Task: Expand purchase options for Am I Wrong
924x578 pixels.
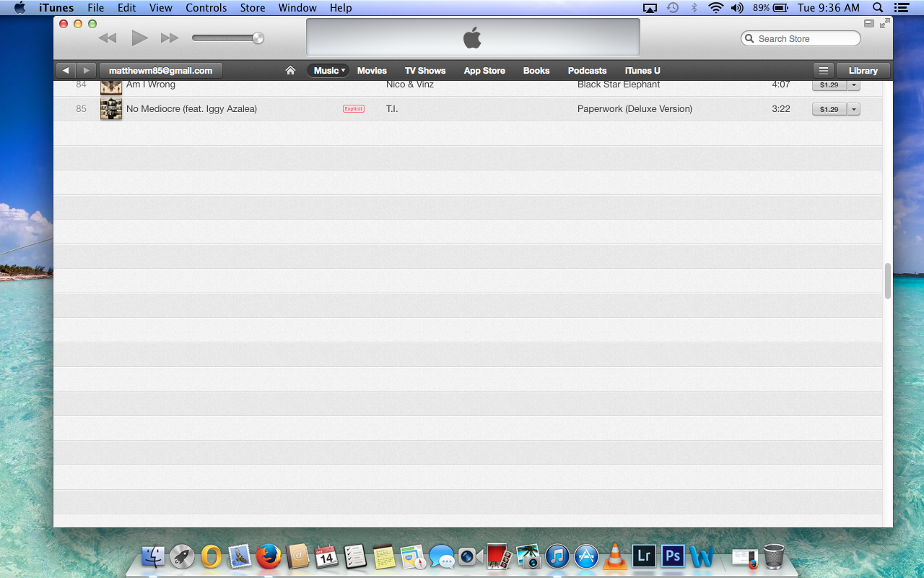Action: (854, 85)
